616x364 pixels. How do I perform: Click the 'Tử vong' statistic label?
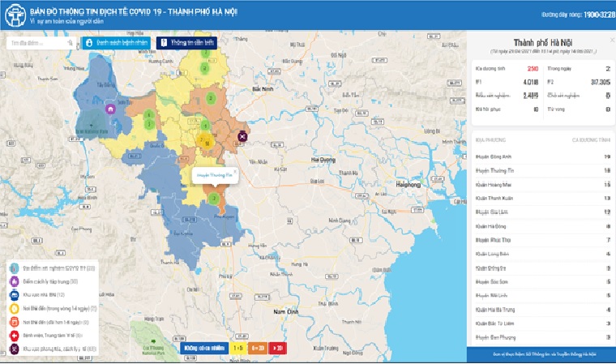coord(556,109)
